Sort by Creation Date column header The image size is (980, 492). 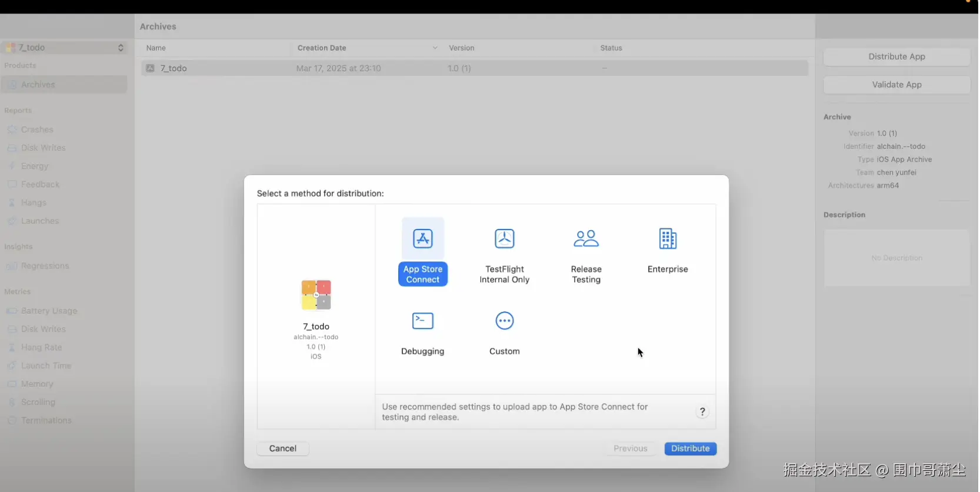click(x=368, y=48)
